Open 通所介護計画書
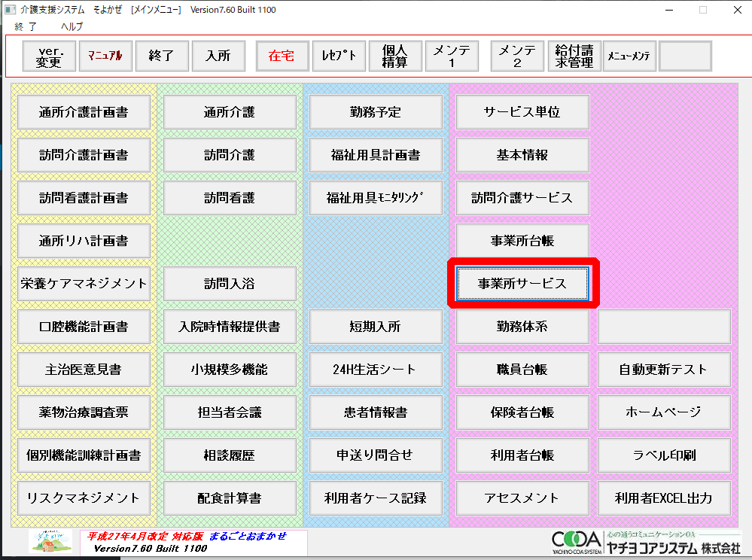Image resolution: width=752 pixels, height=560 pixels. click(84, 112)
